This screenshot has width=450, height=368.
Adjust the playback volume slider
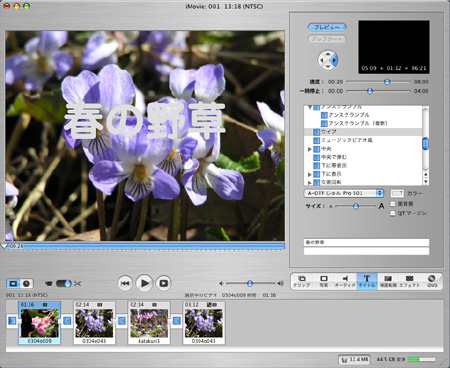tap(250, 283)
